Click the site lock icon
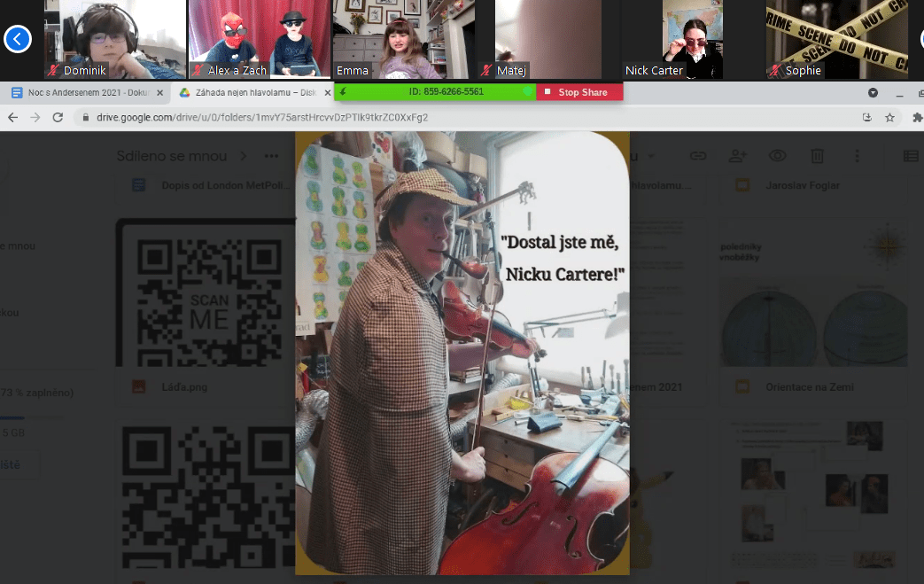The width and height of the screenshot is (924, 584). pos(86,117)
